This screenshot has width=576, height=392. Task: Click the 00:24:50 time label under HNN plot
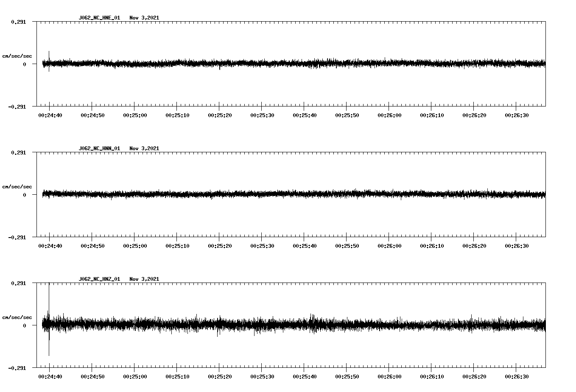(x=92, y=246)
